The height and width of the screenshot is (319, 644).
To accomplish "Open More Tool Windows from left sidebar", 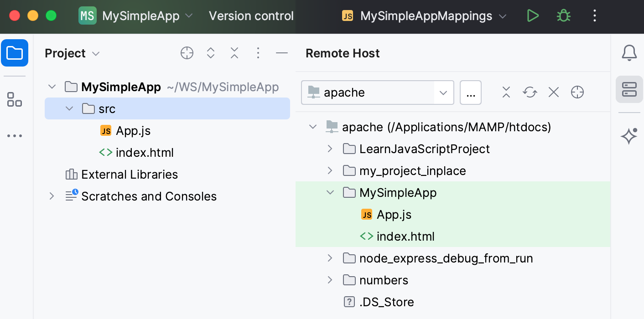I will pyautogui.click(x=15, y=135).
